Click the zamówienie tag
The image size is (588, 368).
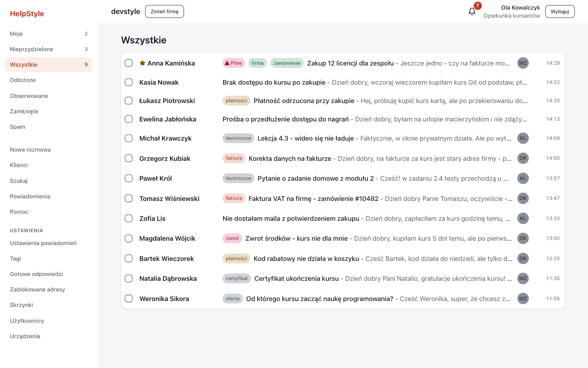[287, 63]
